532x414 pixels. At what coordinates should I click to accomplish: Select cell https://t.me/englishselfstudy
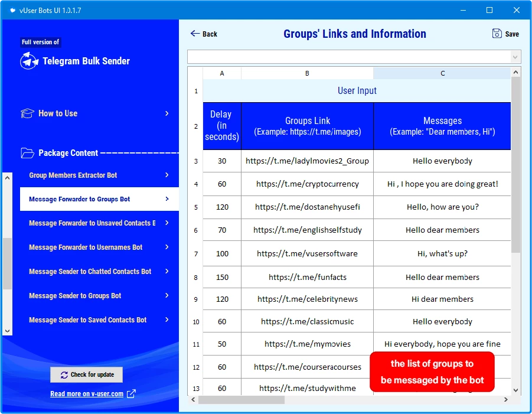click(308, 230)
